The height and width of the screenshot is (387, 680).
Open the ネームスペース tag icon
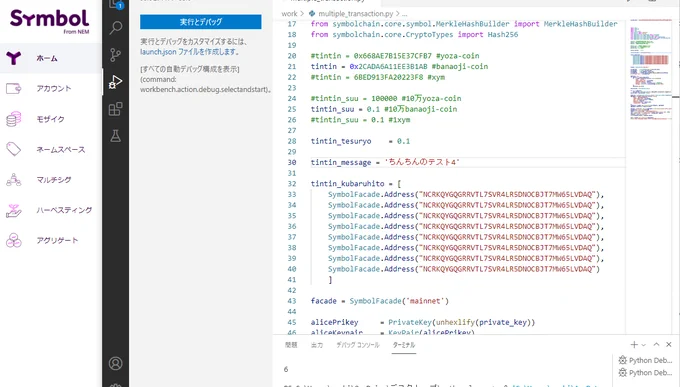[13, 149]
